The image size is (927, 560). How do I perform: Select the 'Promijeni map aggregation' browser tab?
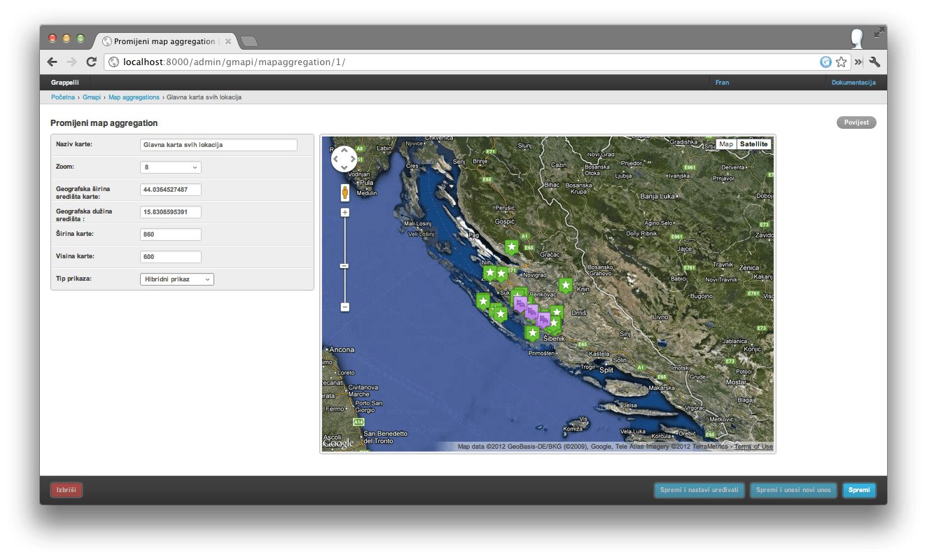click(162, 41)
